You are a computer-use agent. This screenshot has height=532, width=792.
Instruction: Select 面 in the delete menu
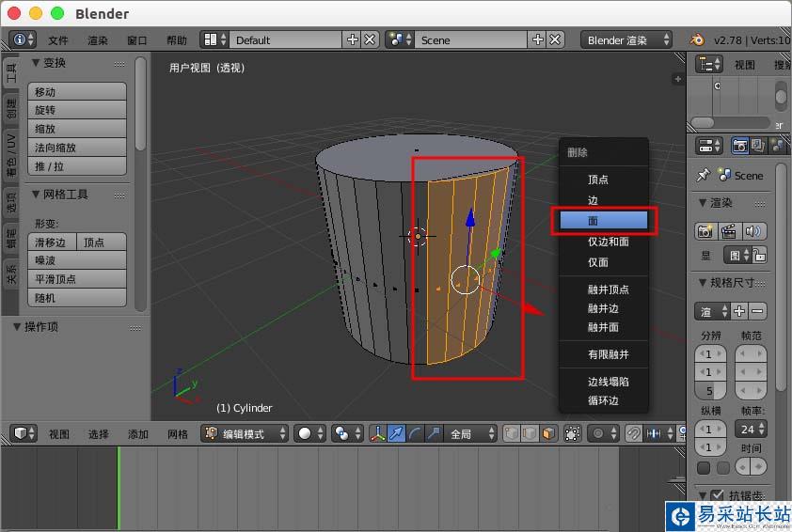pos(603,221)
